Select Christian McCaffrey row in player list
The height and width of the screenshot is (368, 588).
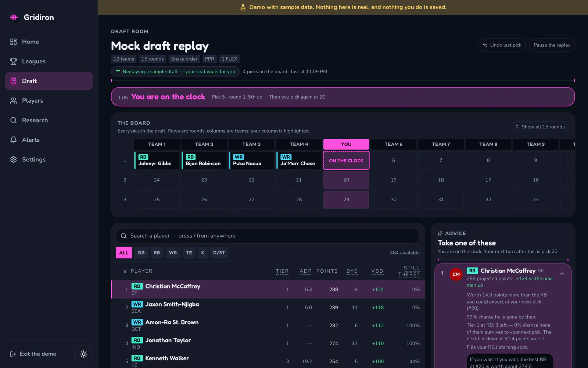point(268,290)
